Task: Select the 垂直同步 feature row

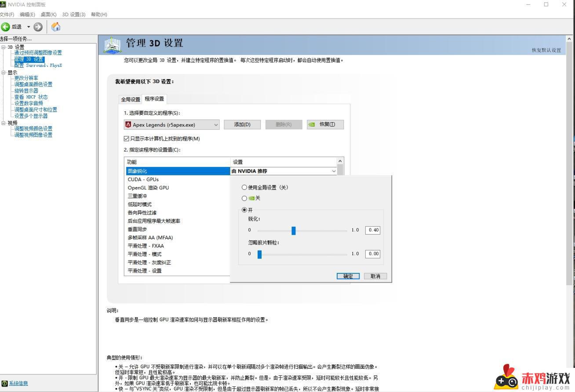Action: tap(178, 229)
